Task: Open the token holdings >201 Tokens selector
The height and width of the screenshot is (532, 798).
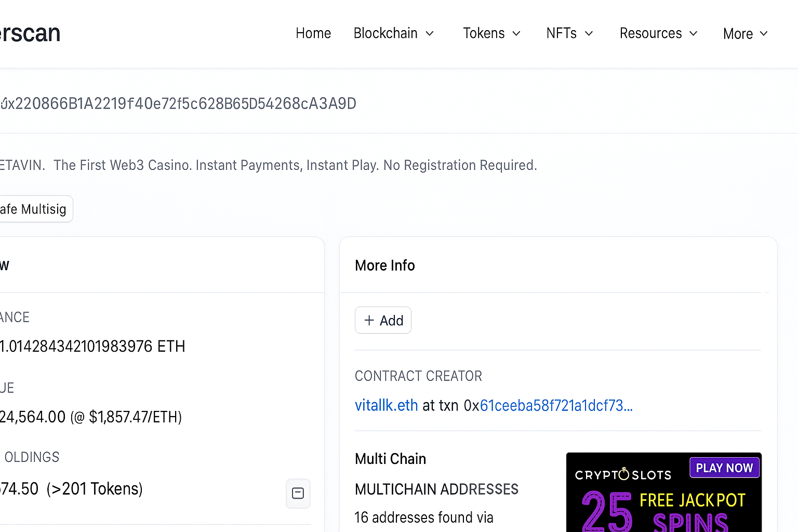Action: pyautogui.click(x=94, y=489)
